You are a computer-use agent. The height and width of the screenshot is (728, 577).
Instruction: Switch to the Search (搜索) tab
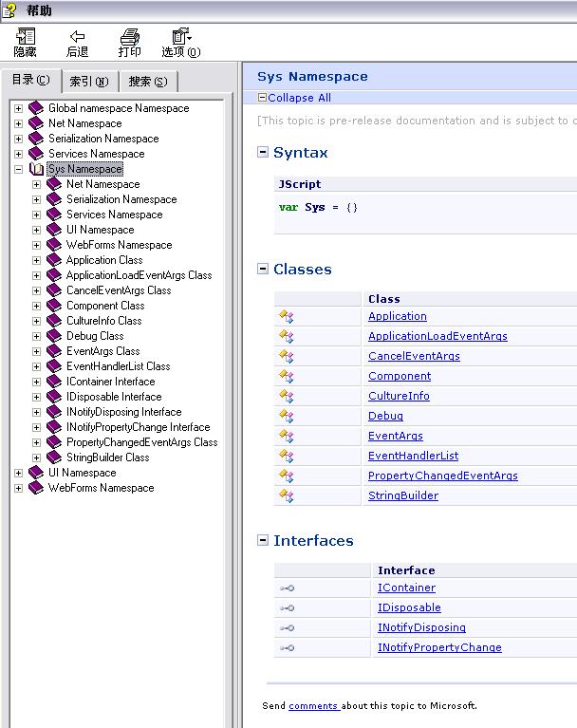point(148,82)
